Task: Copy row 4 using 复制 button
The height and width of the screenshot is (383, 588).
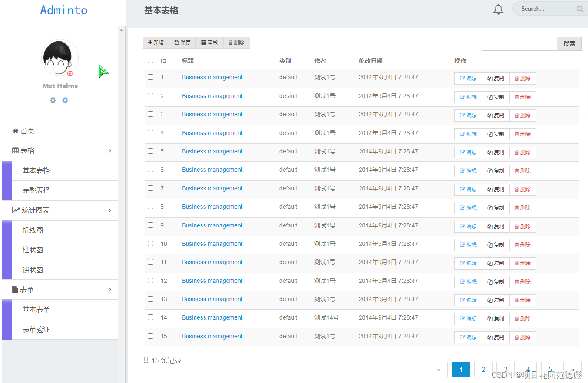Action: [496, 134]
